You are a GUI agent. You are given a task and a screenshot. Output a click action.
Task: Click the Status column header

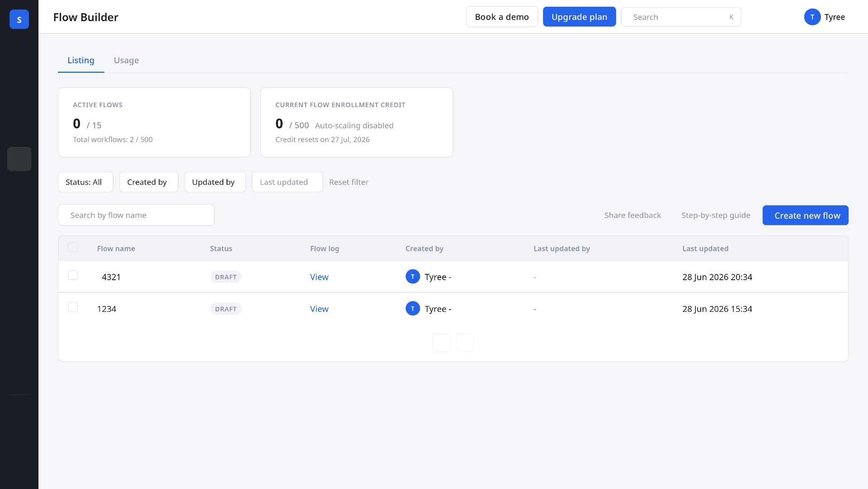pyautogui.click(x=221, y=249)
